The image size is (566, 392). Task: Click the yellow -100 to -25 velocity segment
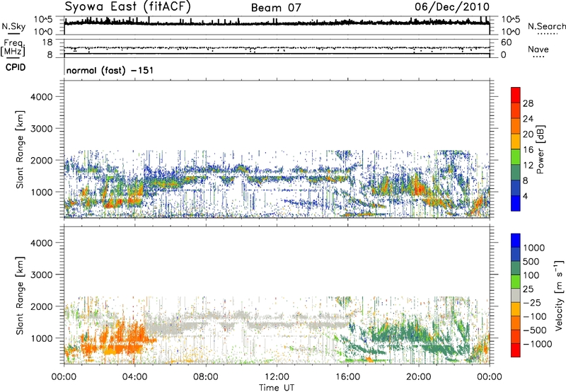(516, 309)
